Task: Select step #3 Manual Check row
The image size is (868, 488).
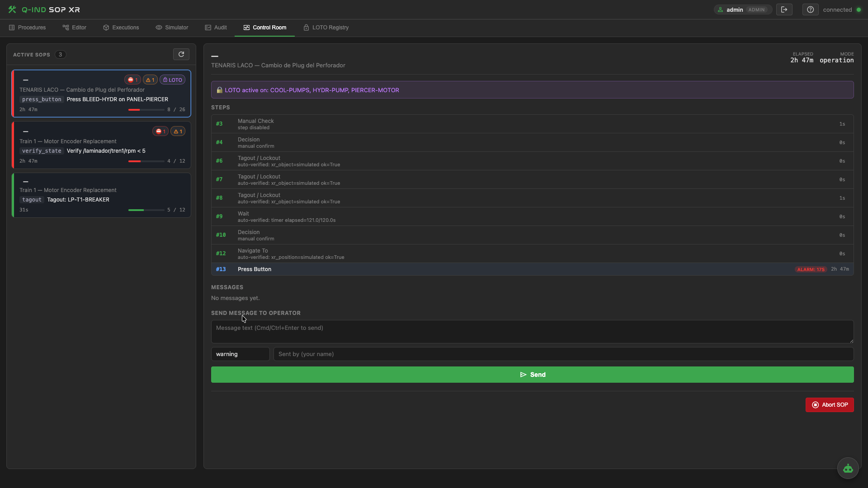Action: point(532,124)
